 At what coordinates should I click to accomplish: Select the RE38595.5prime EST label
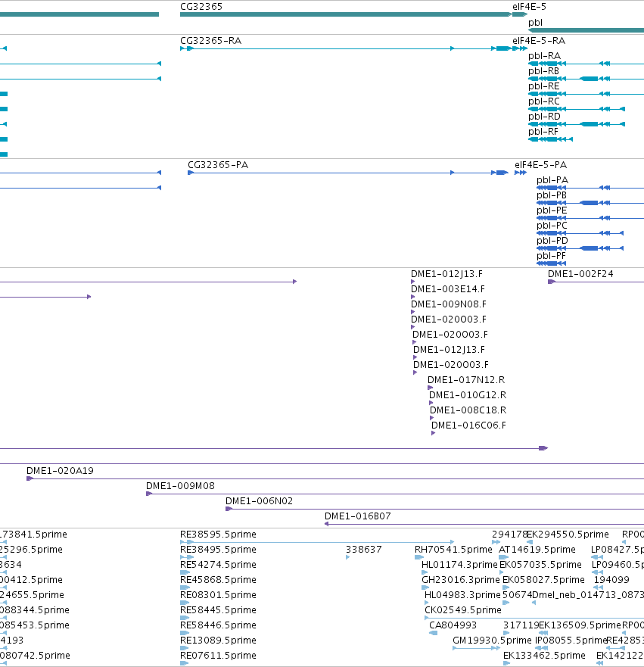click(x=218, y=535)
